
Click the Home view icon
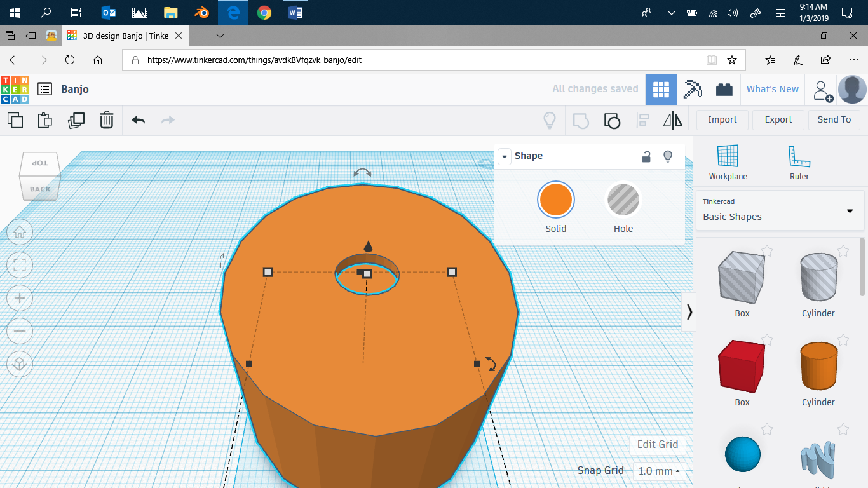coord(20,232)
